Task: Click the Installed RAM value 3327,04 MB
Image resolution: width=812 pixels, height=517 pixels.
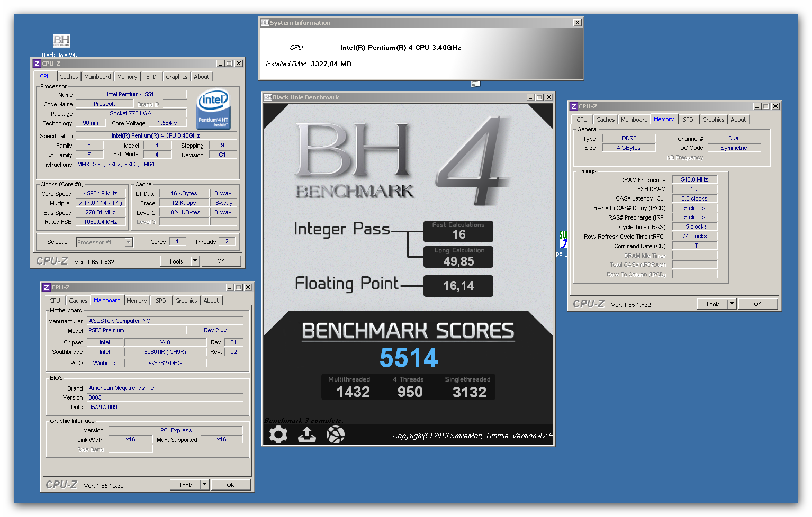Action: pyautogui.click(x=331, y=64)
